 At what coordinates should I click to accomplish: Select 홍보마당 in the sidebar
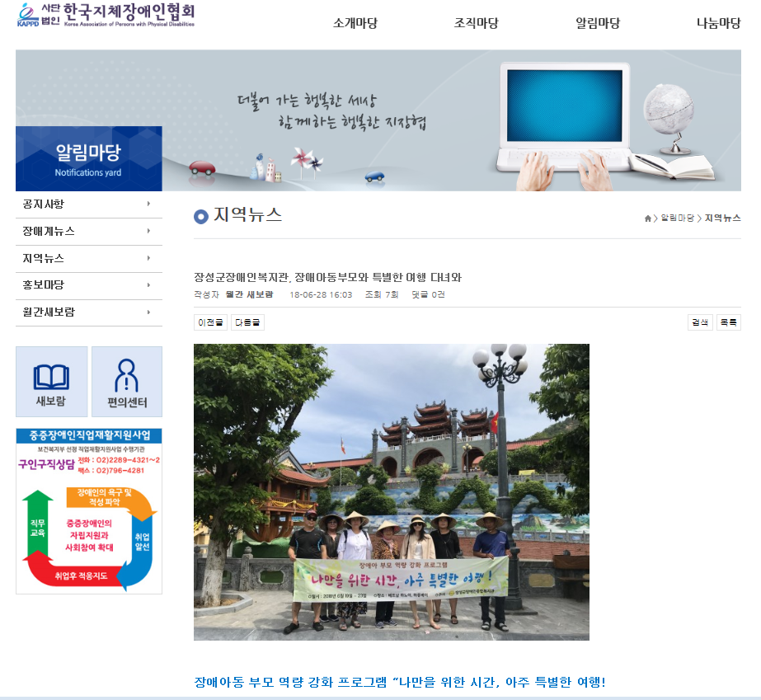(44, 285)
